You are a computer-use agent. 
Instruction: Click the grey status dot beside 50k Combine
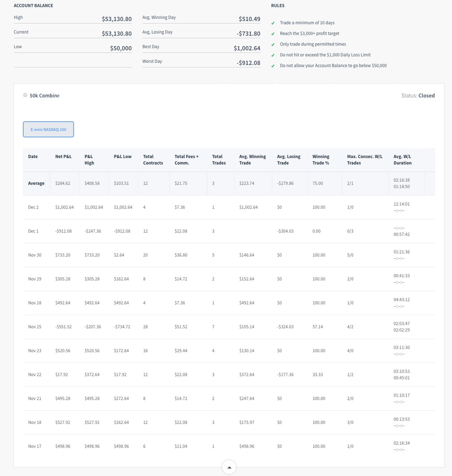click(x=25, y=95)
